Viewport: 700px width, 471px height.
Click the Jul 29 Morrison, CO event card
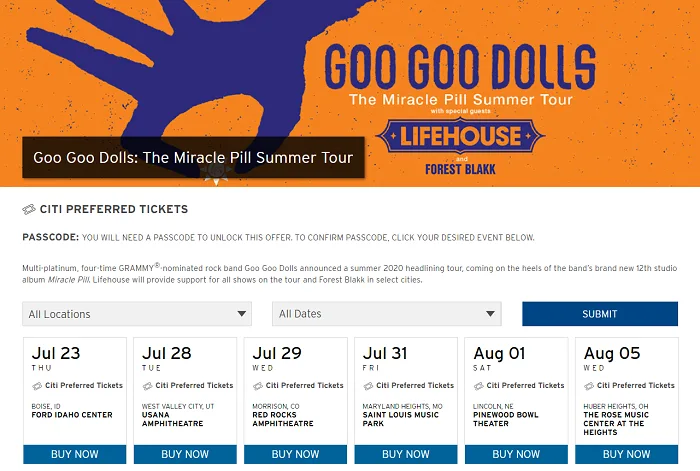tap(296, 395)
